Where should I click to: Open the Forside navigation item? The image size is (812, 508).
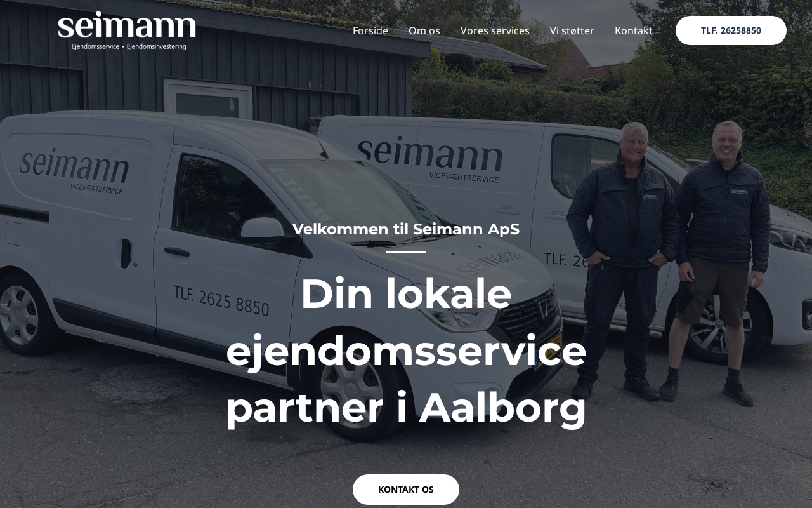(370, 30)
